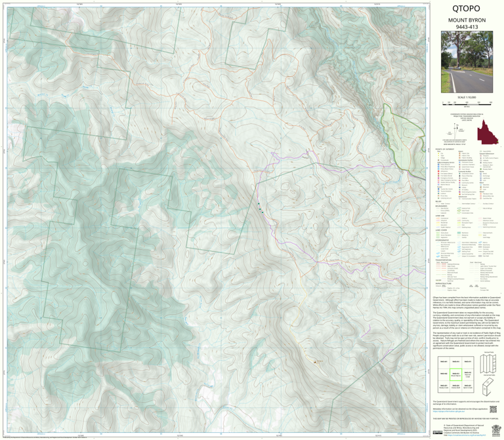
Task: Open the QTopo information website link
Action: (448, 411)
